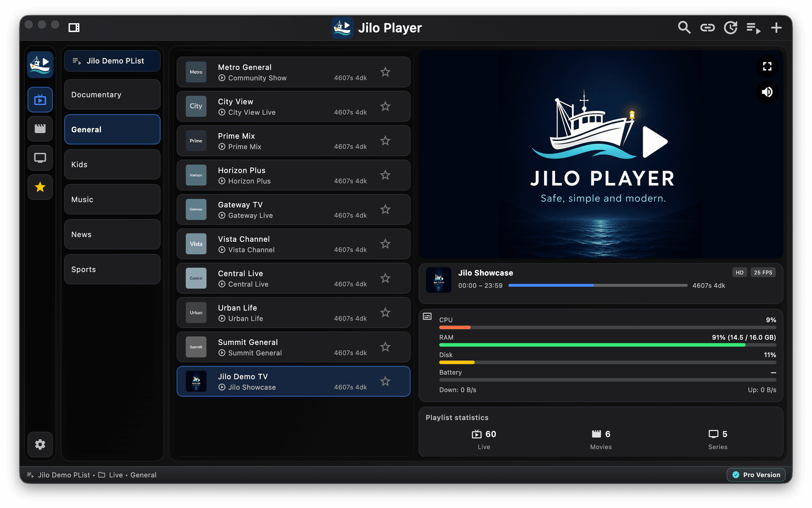Click the Disk usage bar

point(607,362)
